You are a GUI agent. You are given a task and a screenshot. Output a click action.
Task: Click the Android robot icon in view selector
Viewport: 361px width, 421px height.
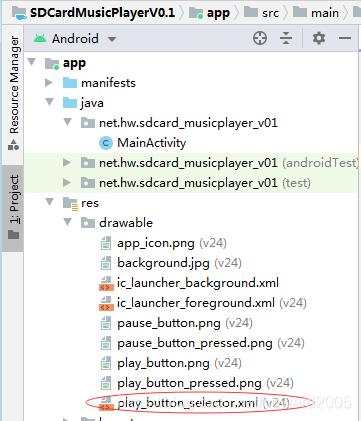click(40, 39)
